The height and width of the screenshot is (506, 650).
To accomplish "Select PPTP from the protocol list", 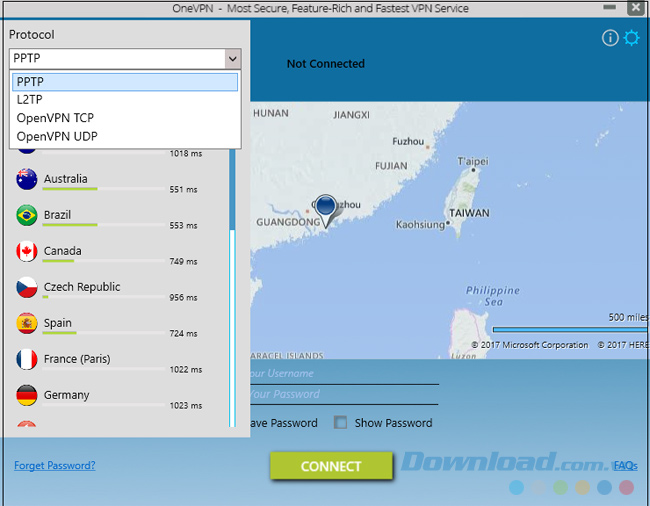I will (125, 82).
